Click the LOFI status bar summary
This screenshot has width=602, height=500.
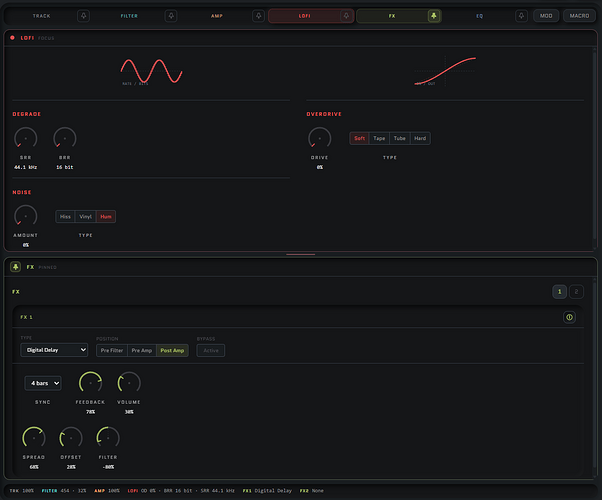pos(181,491)
